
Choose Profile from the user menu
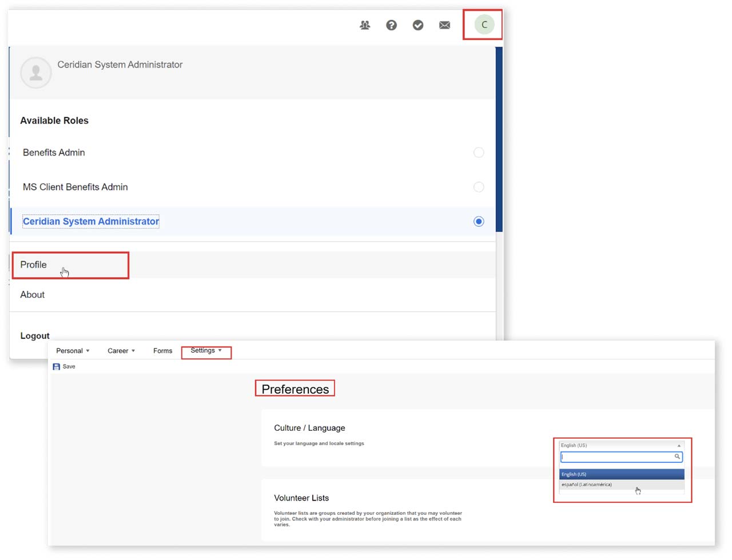pyautogui.click(x=34, y=265)
